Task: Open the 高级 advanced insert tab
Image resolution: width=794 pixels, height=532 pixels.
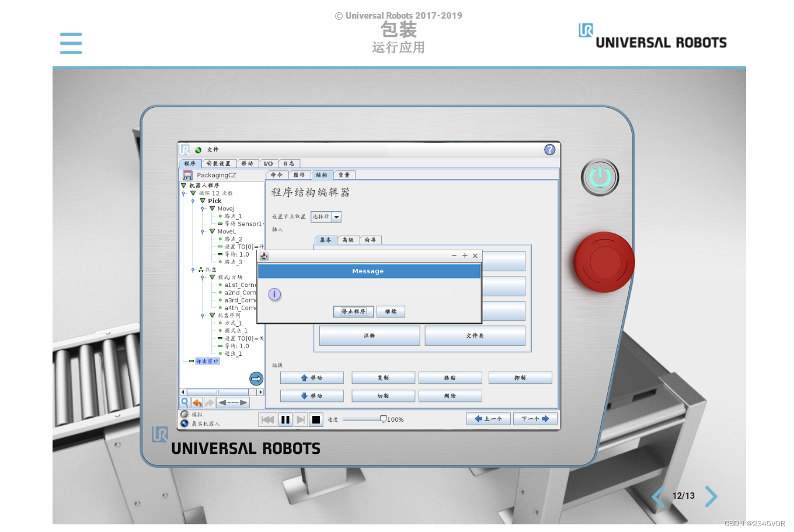Action: pos(348,240)
